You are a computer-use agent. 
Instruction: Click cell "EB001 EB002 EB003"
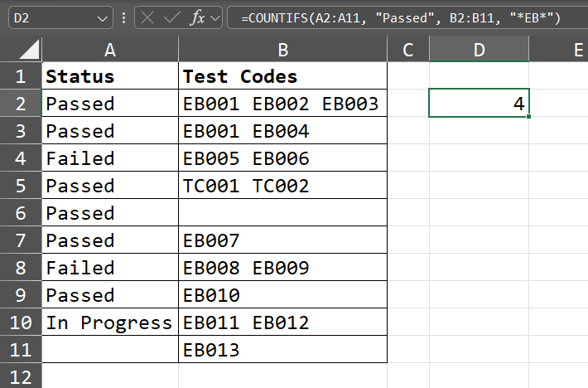point(282,103)
